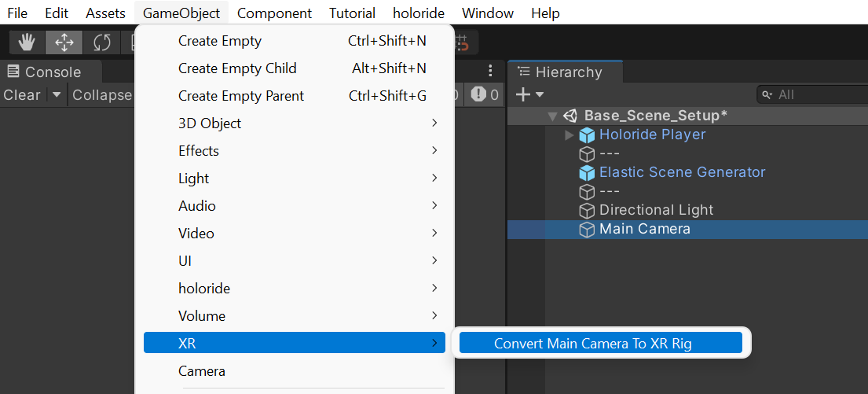The width and height of the screenshot is (868, 394).
Task: Collapse the Base_Scene_Setup scene foldout
Action: (x=552, y=116)
